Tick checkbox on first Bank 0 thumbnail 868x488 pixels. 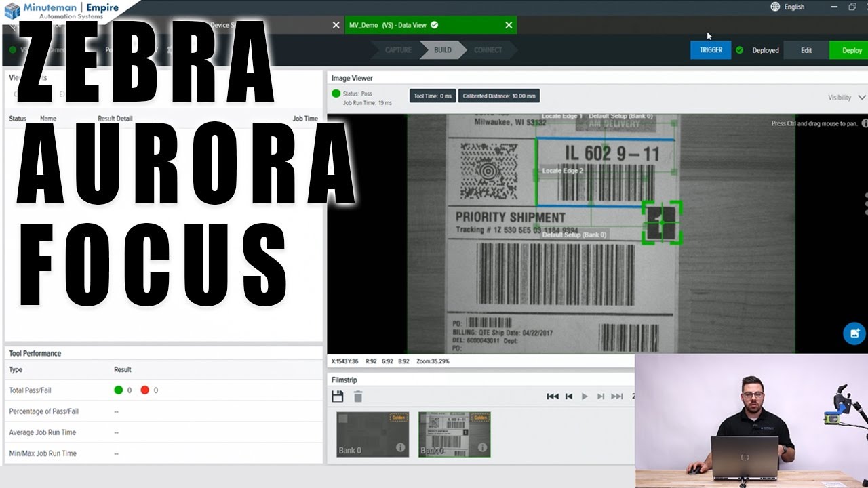(343, 418)
